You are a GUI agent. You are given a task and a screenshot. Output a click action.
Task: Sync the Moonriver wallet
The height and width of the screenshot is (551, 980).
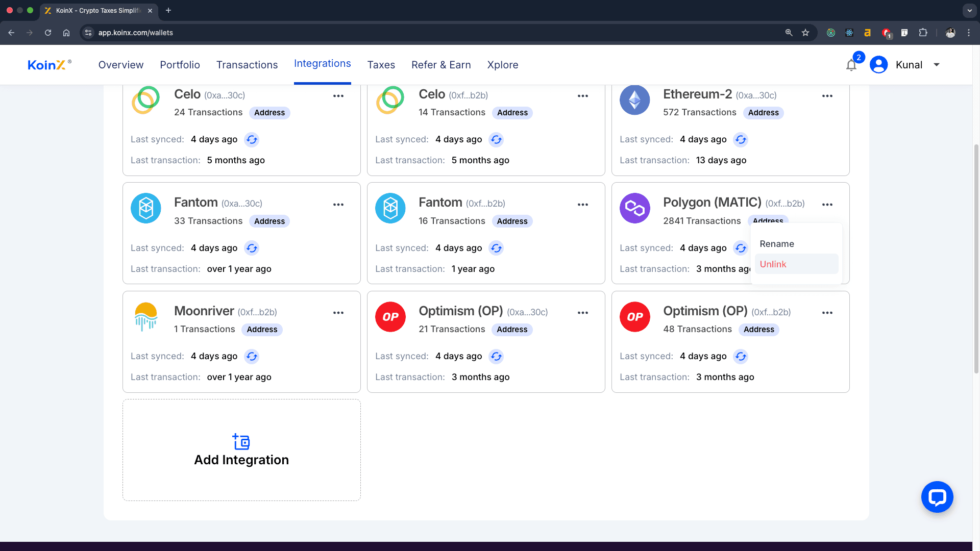click(252, 356)
